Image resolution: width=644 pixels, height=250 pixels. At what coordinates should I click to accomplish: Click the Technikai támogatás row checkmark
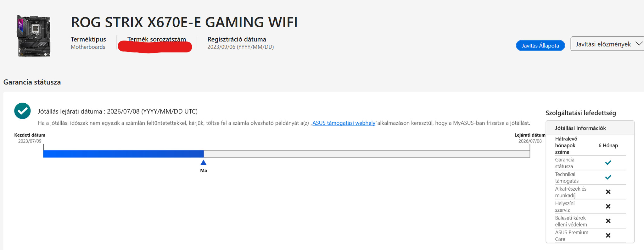coord(608,177)
